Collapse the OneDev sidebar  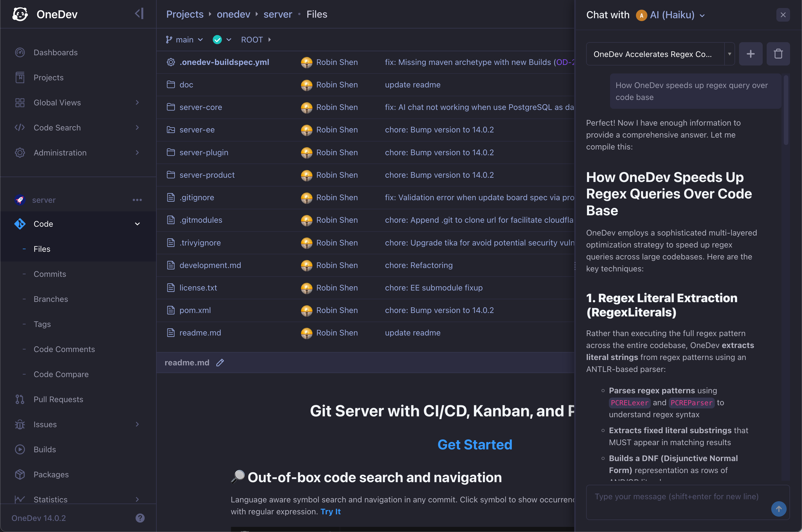[139, 14]
